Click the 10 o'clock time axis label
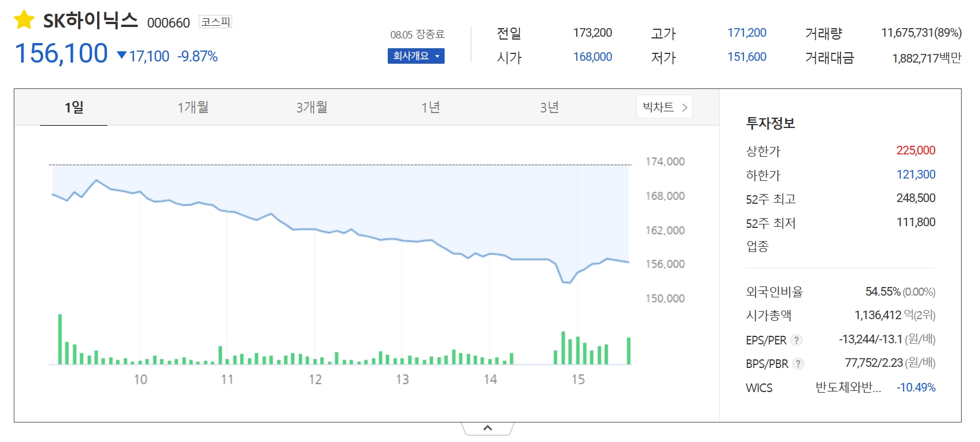This screenshot has width=980, height=442. pos(141,379)
